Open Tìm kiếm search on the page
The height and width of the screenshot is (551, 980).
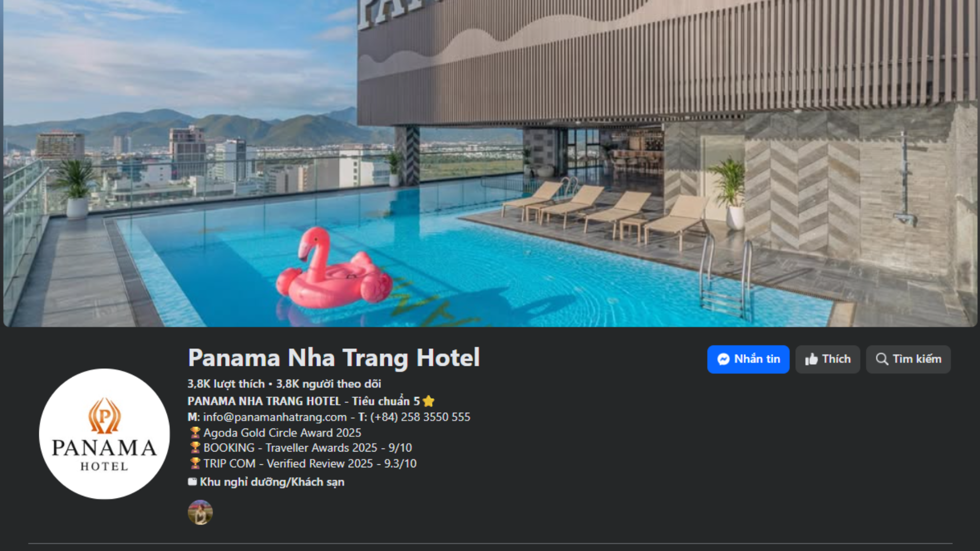pyautogui.click(x=908, y=359)
